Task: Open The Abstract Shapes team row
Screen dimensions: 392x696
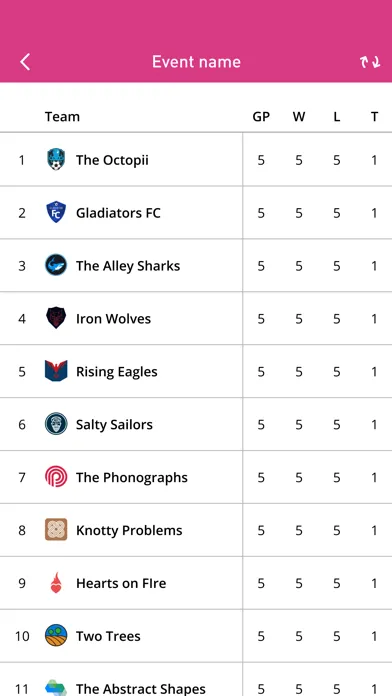Action: 196,683
